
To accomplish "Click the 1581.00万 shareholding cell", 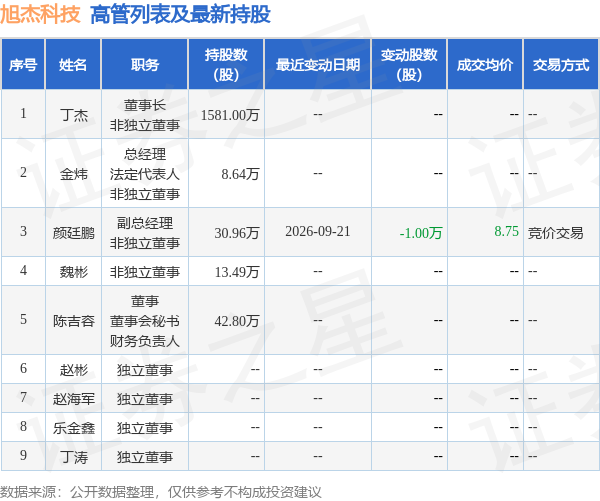I will click(230, 115).
